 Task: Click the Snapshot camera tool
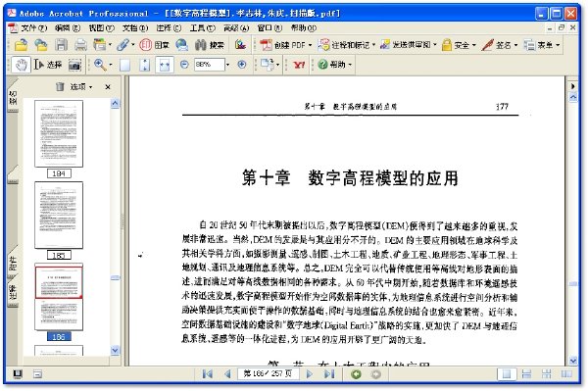pos(75,65)
